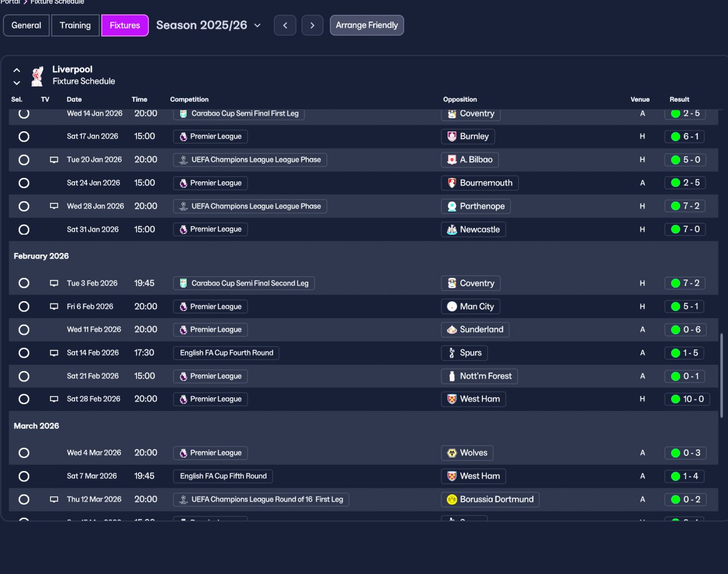View the 10 - 0 result against West Ham
Screen dimensions: 728x574
pos(687,399)
